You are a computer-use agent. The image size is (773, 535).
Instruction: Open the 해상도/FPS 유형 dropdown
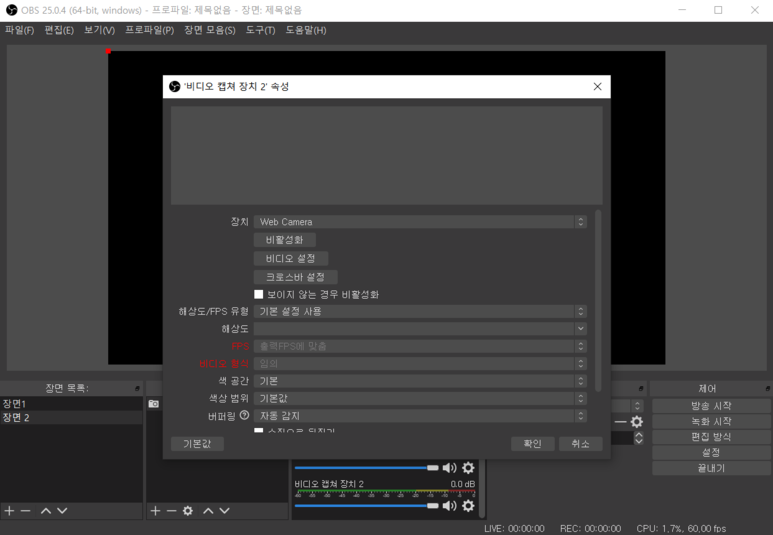pos(420,311)
